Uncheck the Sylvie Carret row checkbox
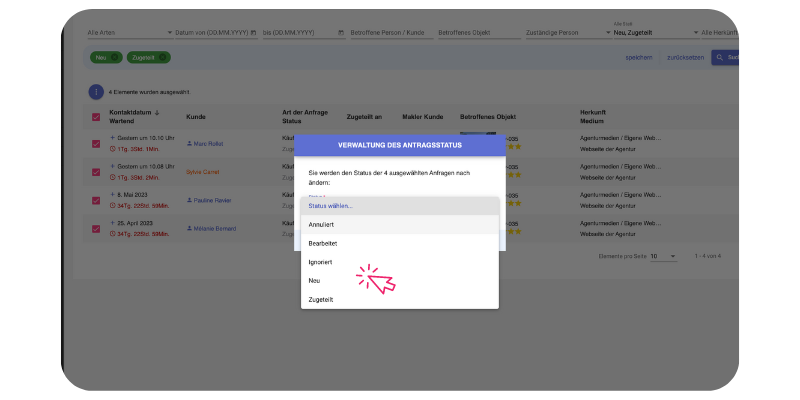 [x=96, y=172]
